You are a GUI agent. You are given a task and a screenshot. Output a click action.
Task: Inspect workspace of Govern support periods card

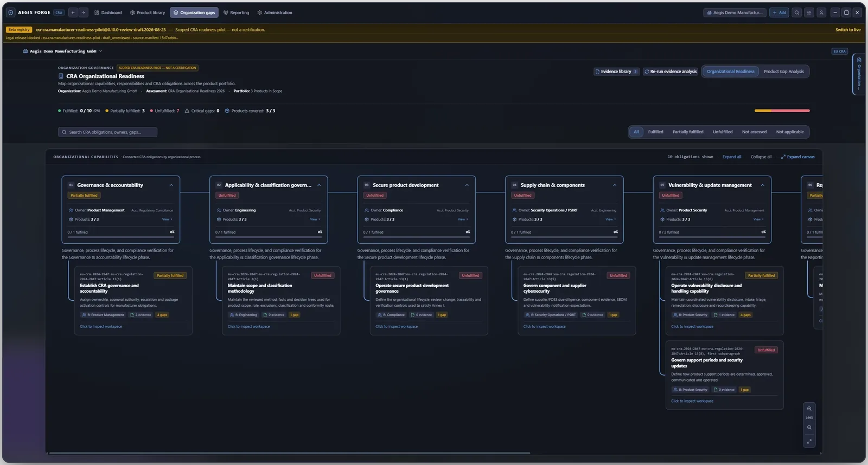tap(692, 401)
